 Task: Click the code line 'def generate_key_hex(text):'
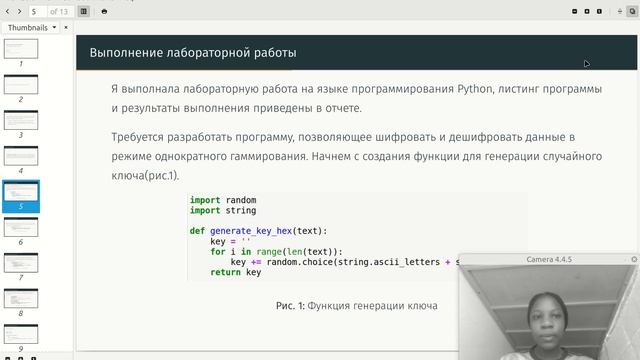pyautogui.click(x=258, y=231)
